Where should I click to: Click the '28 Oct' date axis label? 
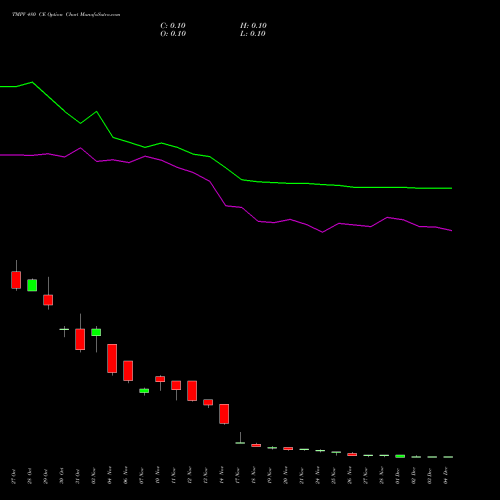coord(30,476)
